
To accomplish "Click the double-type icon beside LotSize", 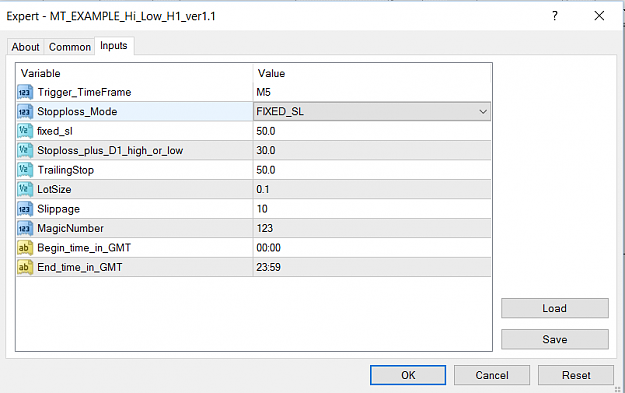I will [x=25, y=189].
